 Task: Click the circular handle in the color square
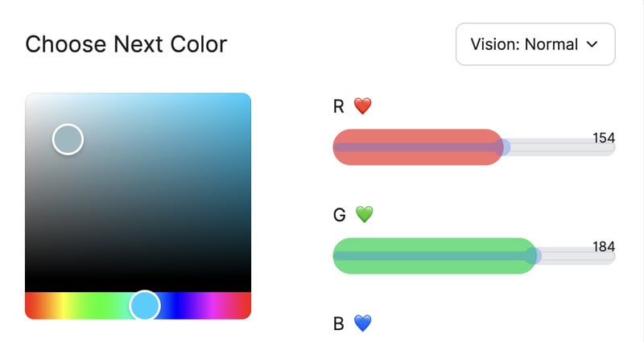pos(68,139)
